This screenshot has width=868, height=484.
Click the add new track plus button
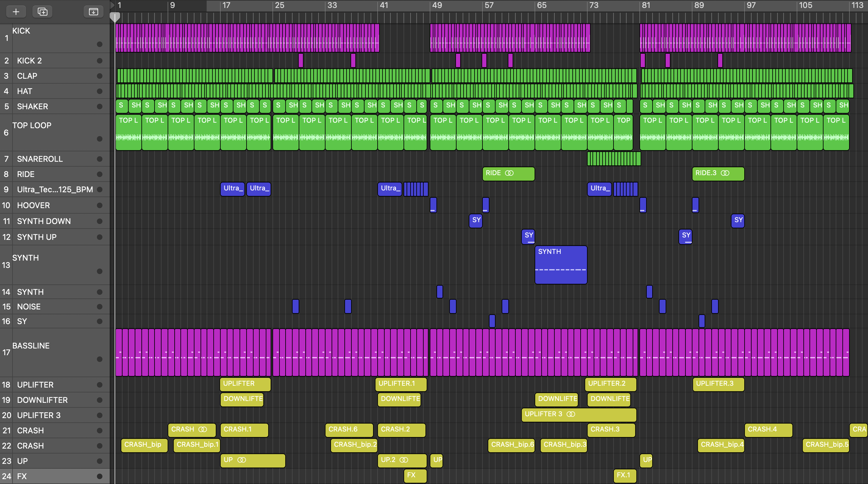tap(16, 12)
